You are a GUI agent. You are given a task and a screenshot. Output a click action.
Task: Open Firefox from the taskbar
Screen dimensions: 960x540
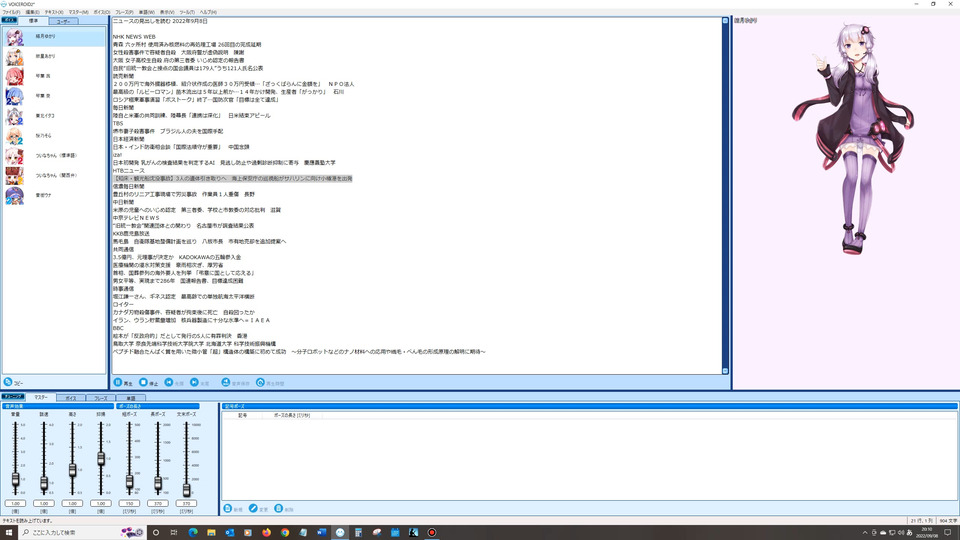pos(266,532)
